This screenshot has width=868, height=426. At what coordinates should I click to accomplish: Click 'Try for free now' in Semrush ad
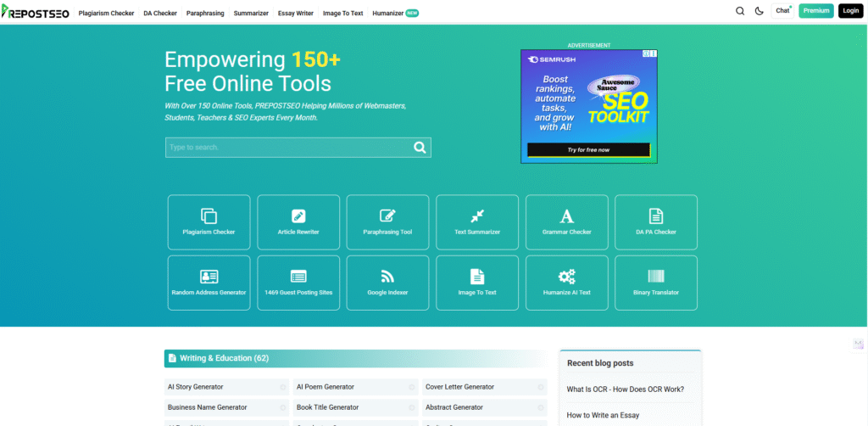point(588,149)
